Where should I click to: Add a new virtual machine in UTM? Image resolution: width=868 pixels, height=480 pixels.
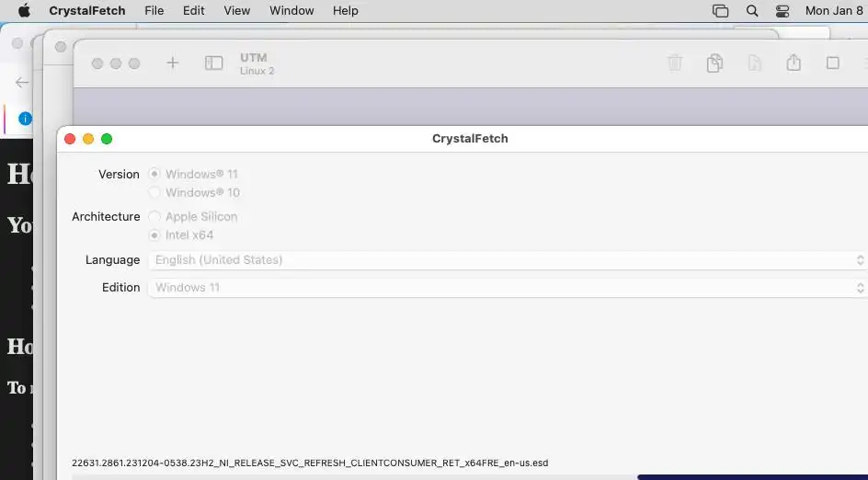[x=173, y=63]
